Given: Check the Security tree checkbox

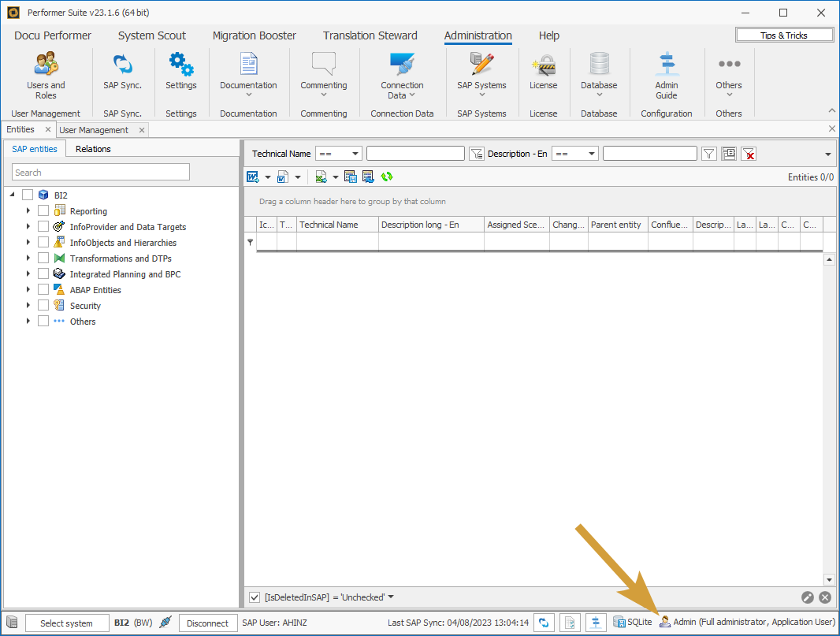Looking at the screenshot, I should click(43, 306).
